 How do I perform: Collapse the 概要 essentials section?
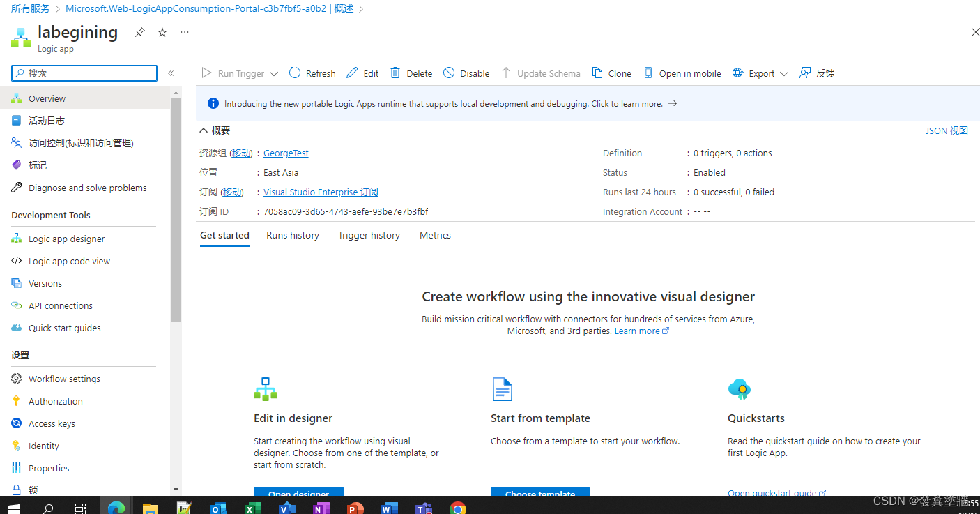pos(215,130)
